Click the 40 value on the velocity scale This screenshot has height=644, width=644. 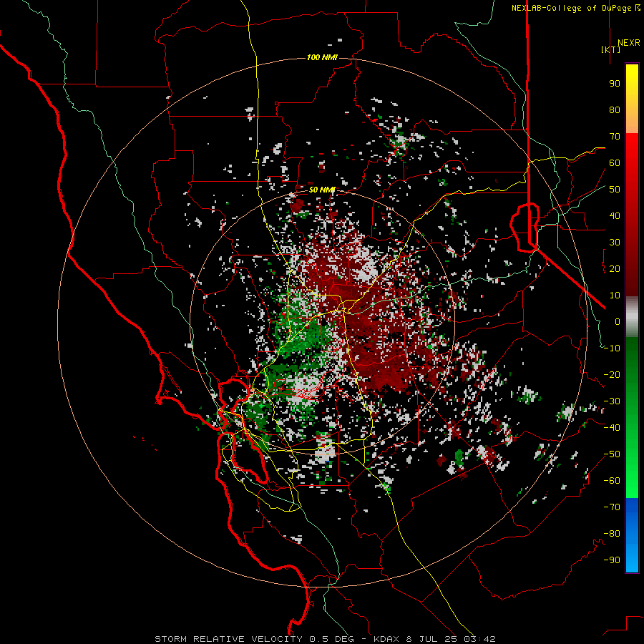click(x=615, y=216)
